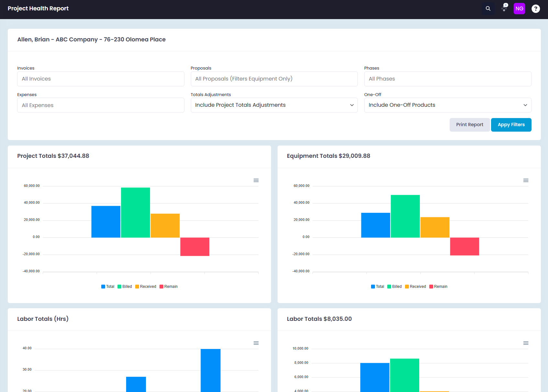
Task: Open the NG user avatar menu
Action: pos(520,9)
